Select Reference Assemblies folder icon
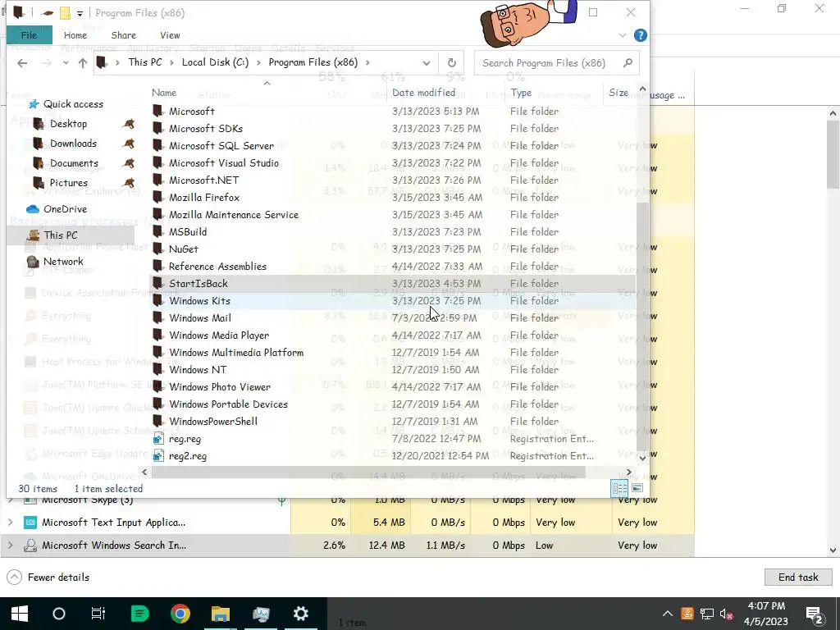 [157, 267]
